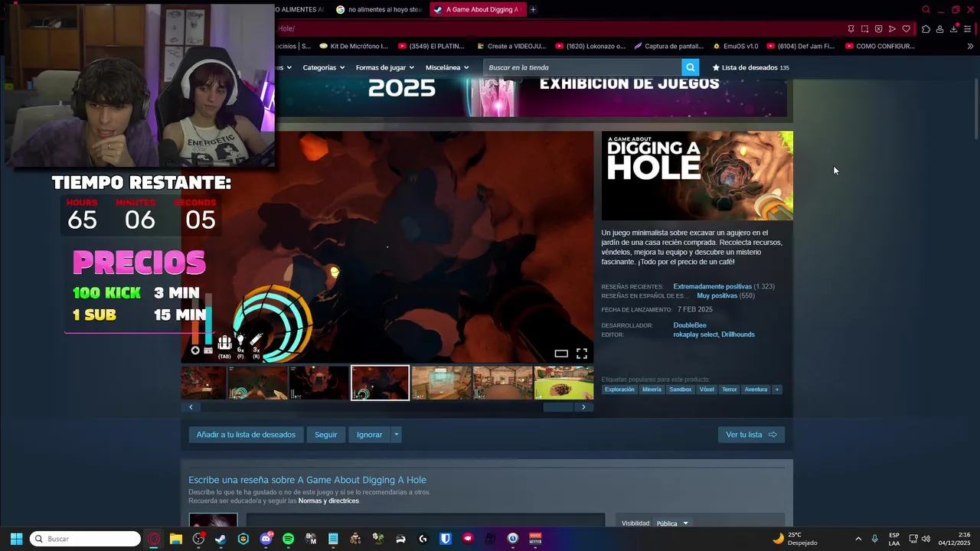
Task: Click the pin icon in the address bar
Action: tap(851, 29)
